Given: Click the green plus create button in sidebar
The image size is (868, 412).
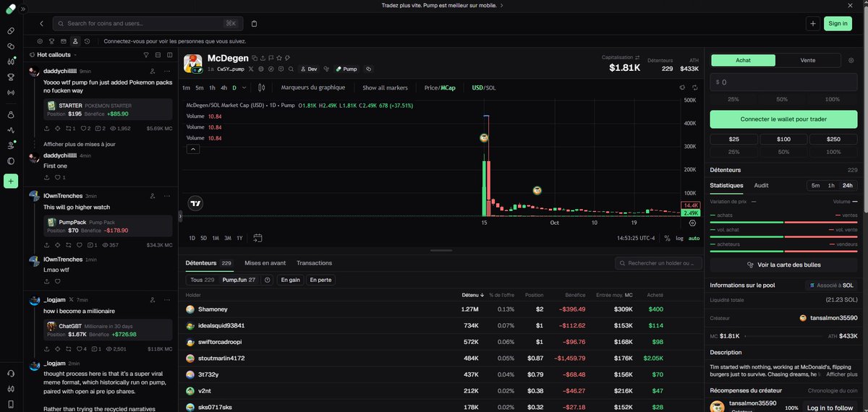Looking at the screenshot, I should click(11, 181).
